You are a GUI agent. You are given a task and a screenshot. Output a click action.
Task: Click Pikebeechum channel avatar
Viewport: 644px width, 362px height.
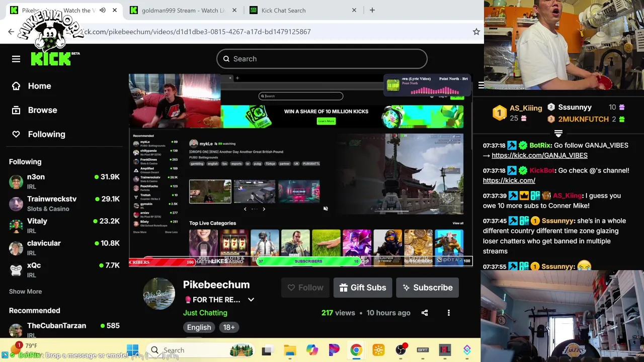tap(159, 293)
